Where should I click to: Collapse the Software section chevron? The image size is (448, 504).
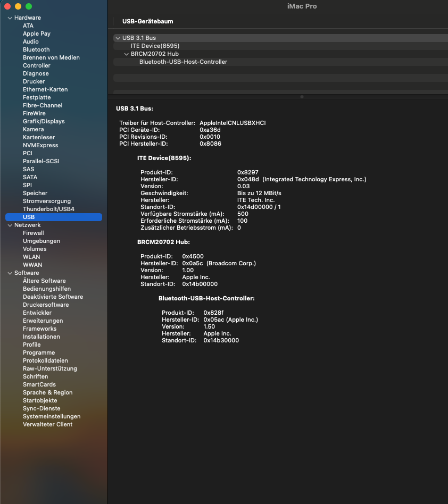[x=10, y=273]
